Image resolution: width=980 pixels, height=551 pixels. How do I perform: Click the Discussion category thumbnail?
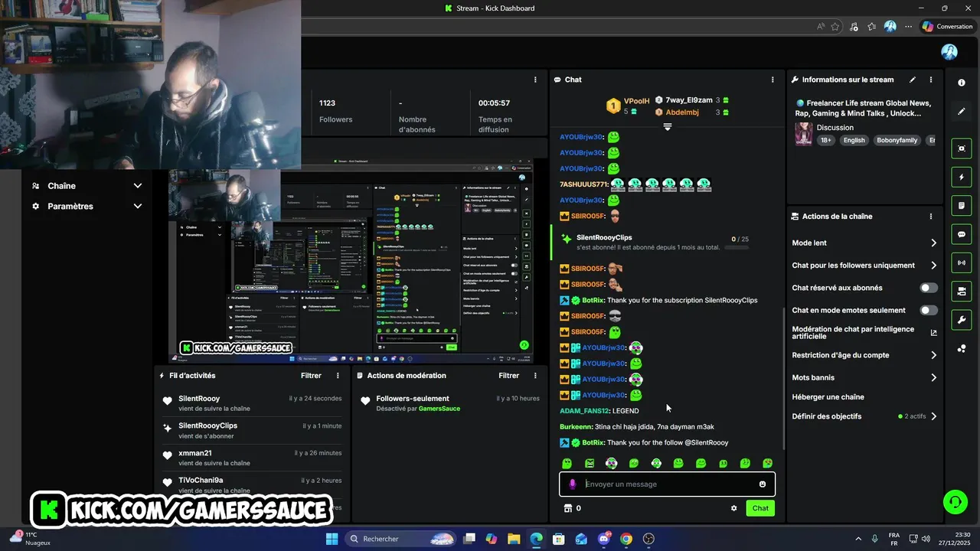coord(804,133)
